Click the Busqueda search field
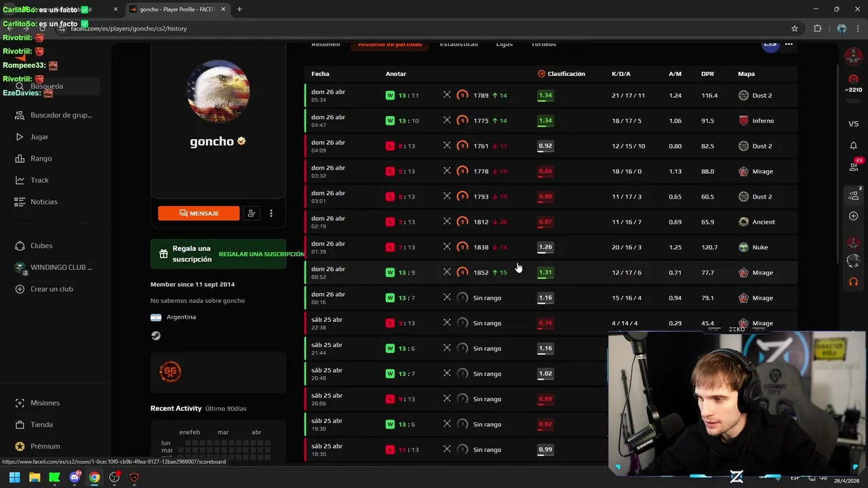Viewport: 868px width, 488px height. 57,86
